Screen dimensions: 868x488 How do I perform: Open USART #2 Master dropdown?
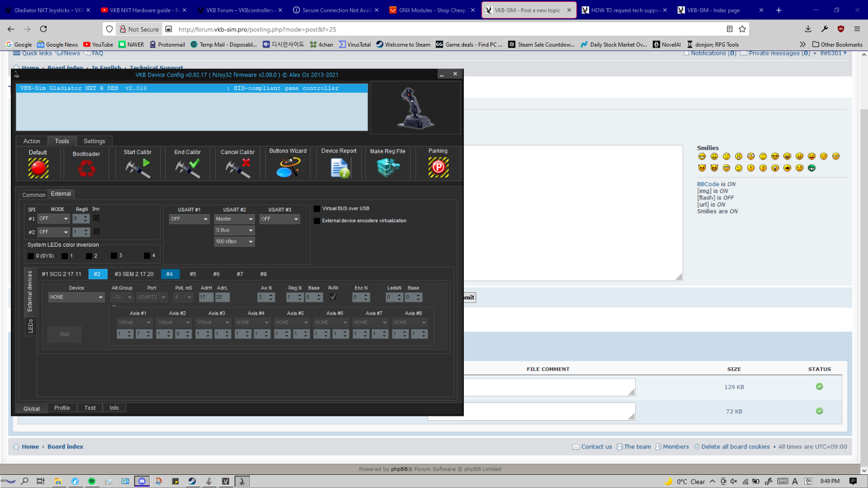click(234, 219)
